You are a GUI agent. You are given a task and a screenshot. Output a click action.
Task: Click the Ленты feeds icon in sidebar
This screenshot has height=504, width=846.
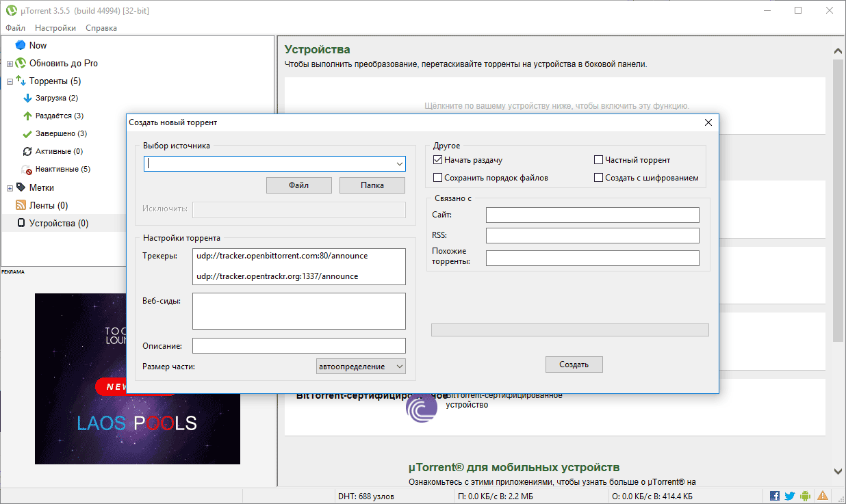click(x=21, y=204)
